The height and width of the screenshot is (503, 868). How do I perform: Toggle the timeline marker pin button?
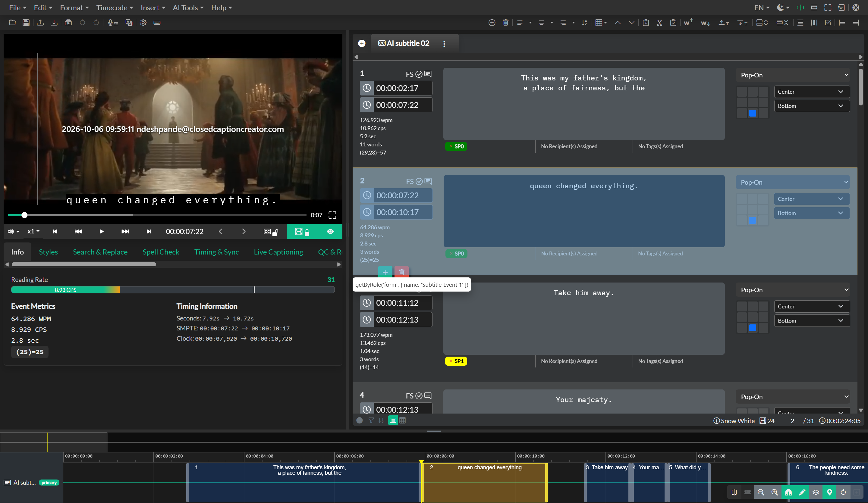click(829, 492)
